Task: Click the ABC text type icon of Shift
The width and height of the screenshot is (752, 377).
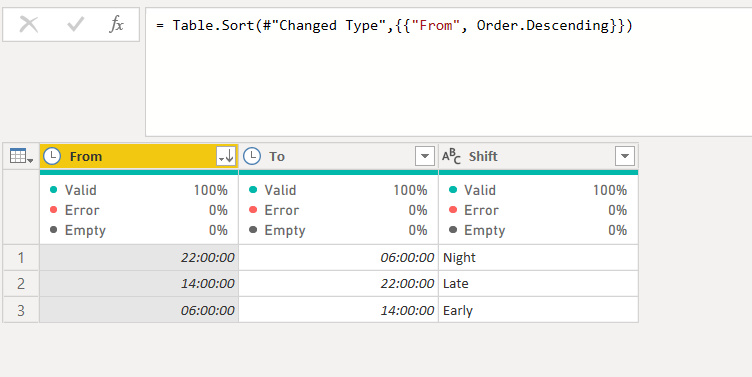Action: 451,156
